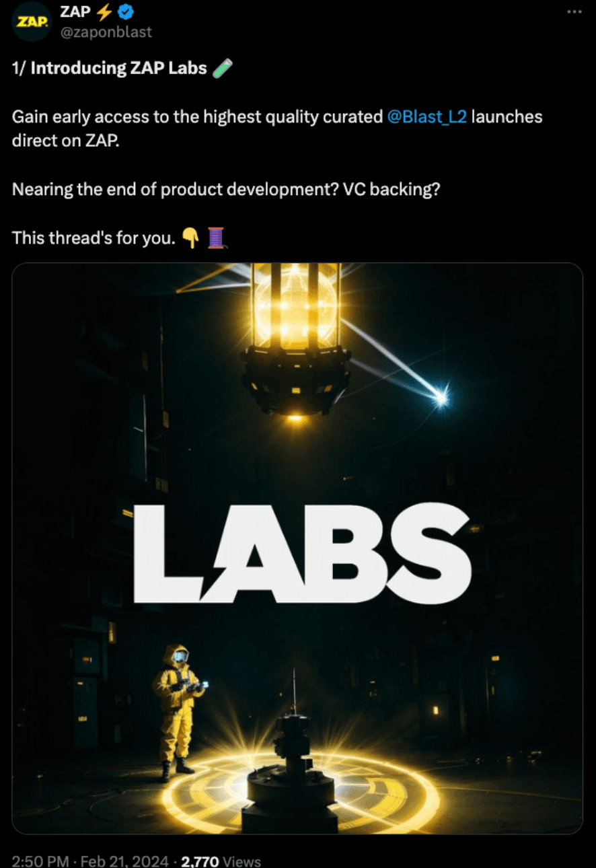Select the '1/ Introducing ZAP Labs' heading text
Screen dimensions: 596x868
110,68
